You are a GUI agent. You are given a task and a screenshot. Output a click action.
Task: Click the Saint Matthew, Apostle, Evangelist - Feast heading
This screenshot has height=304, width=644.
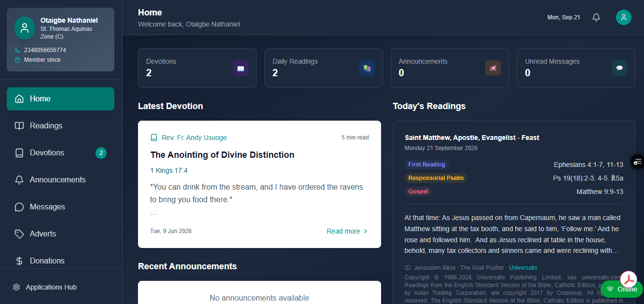[x=472, y=138]
